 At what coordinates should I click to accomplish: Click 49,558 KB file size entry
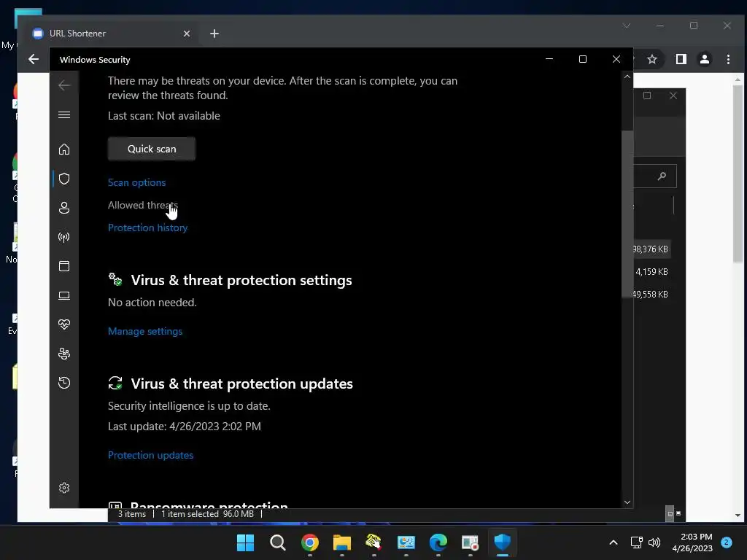(650, 295)
